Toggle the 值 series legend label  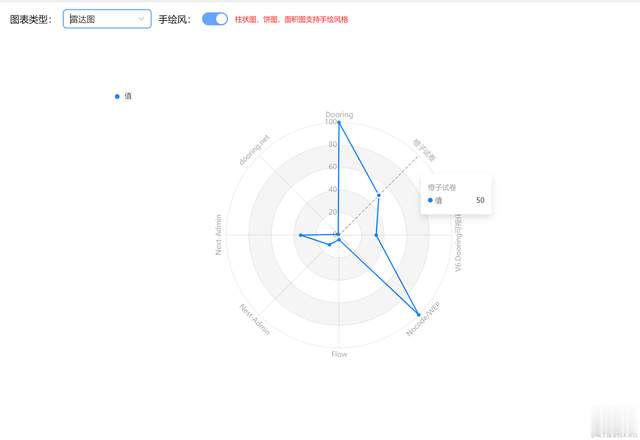tap(128, 96)
